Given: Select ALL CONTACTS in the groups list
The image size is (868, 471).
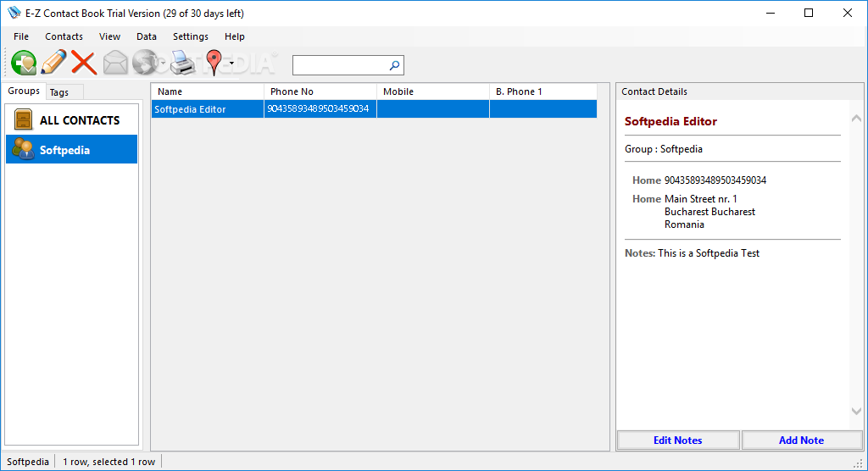Looking at the screenshot, I should [71, 120].
